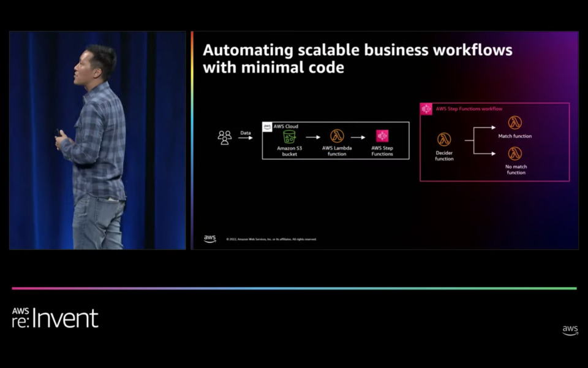Select the speaker video thumbnail
Screen dimensions: 588x368
coord(97,140)
